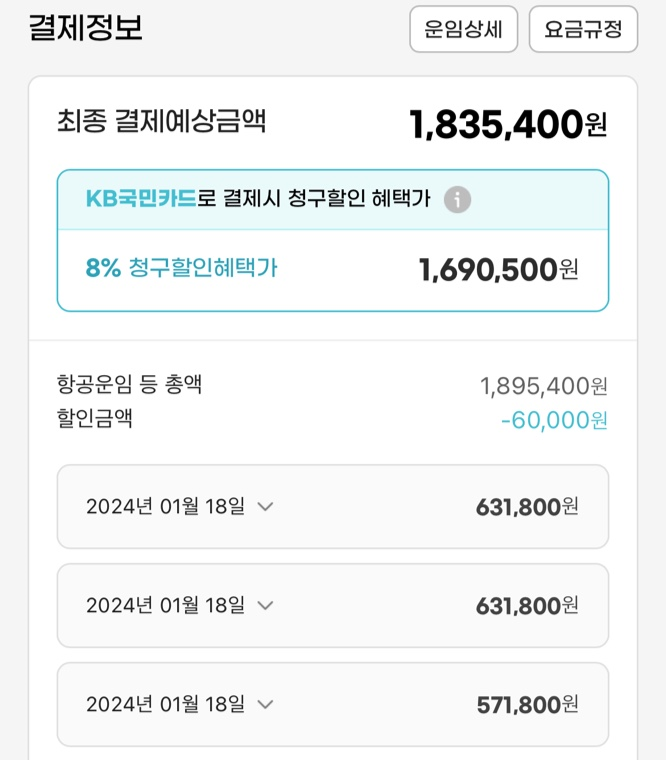Tap the 631,800원 price in the first fare row
The width and height of the screenshot is (666, 760).
tap(527, 507)
